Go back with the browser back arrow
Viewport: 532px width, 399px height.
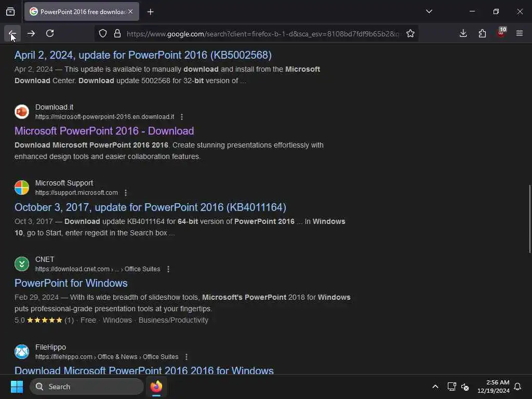point(12,33)
